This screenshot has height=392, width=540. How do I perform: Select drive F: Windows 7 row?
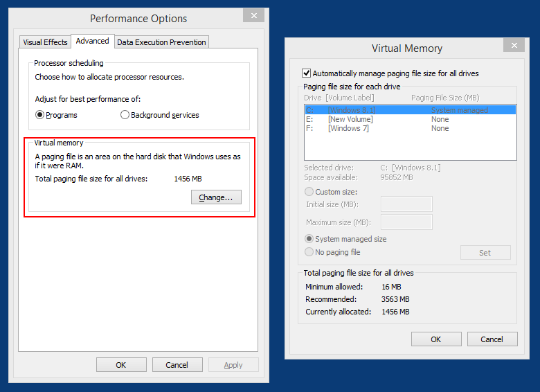tap(410, 128)
